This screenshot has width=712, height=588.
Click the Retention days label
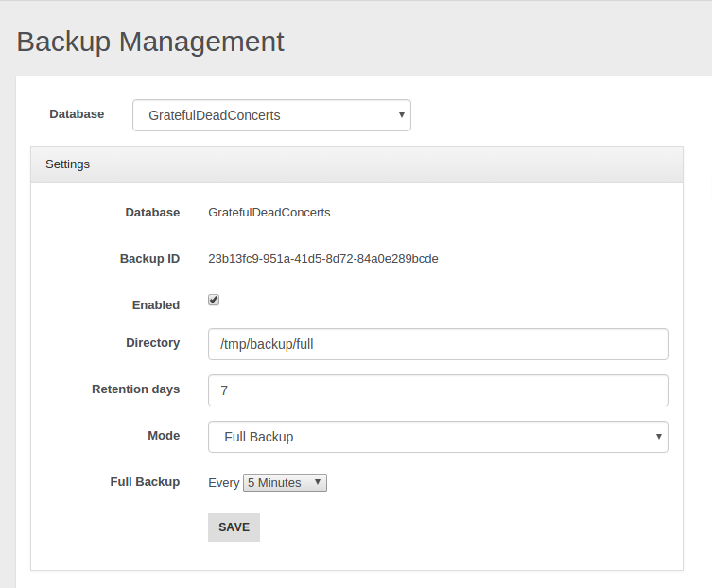(x=135, y=389)
